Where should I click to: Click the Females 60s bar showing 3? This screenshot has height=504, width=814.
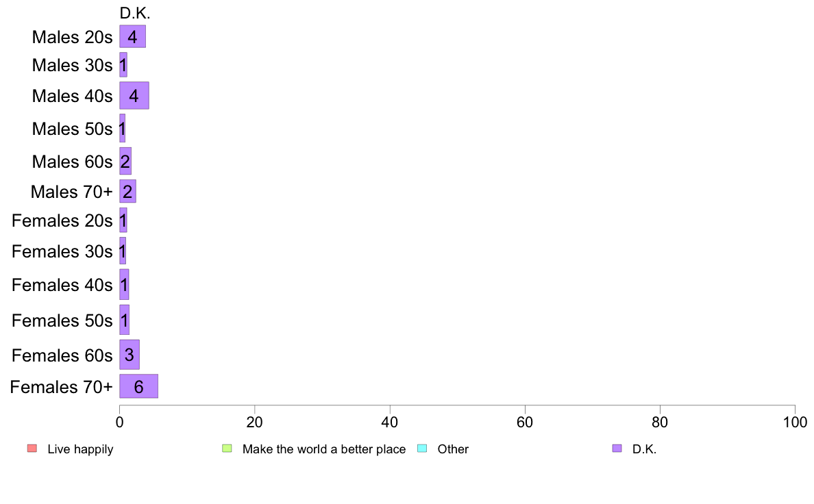click(x=129, y=355)
